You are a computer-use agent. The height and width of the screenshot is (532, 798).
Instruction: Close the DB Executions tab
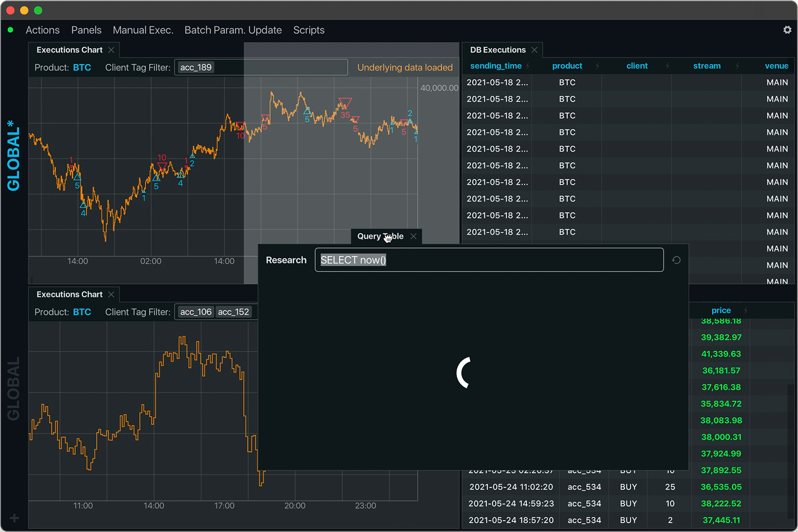click(x=534, y=50)
